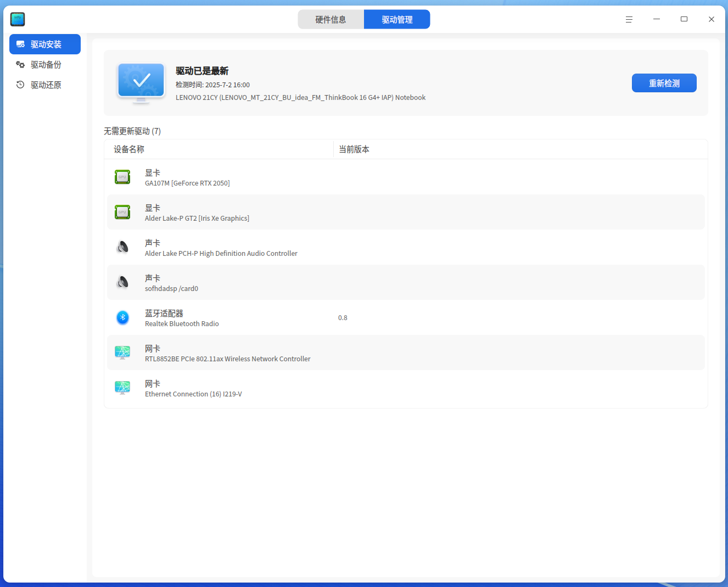Maximize the device manager window
This screenshot has height=587, width=728.
684,19
